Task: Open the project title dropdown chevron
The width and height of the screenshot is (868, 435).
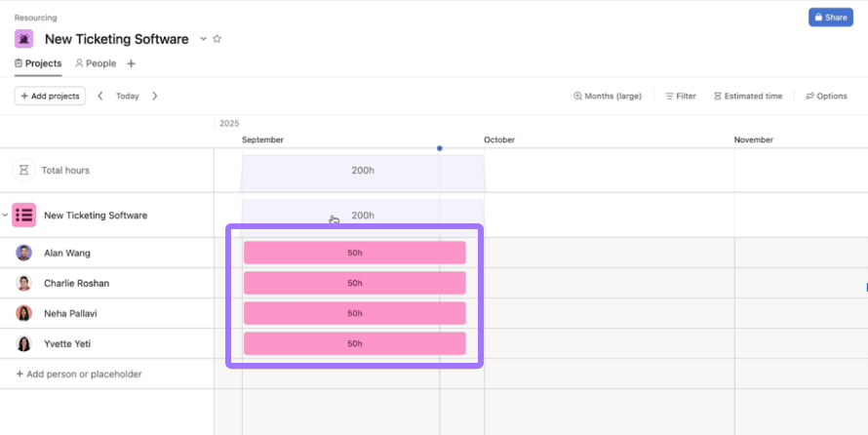Action: coord(204,39)
